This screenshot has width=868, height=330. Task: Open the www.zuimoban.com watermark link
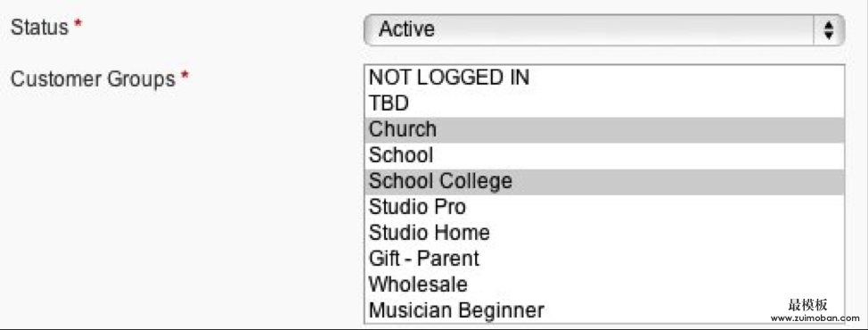click(815, 318)
